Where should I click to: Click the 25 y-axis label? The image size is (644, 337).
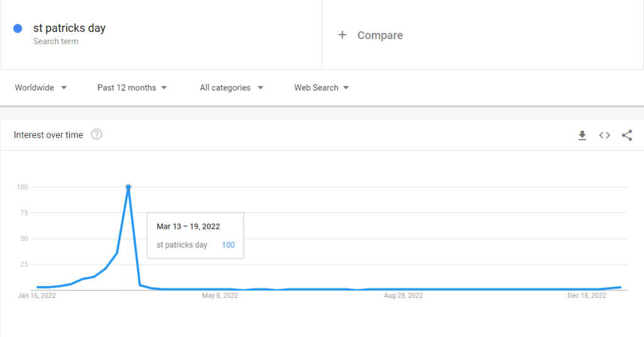point(24,264)
